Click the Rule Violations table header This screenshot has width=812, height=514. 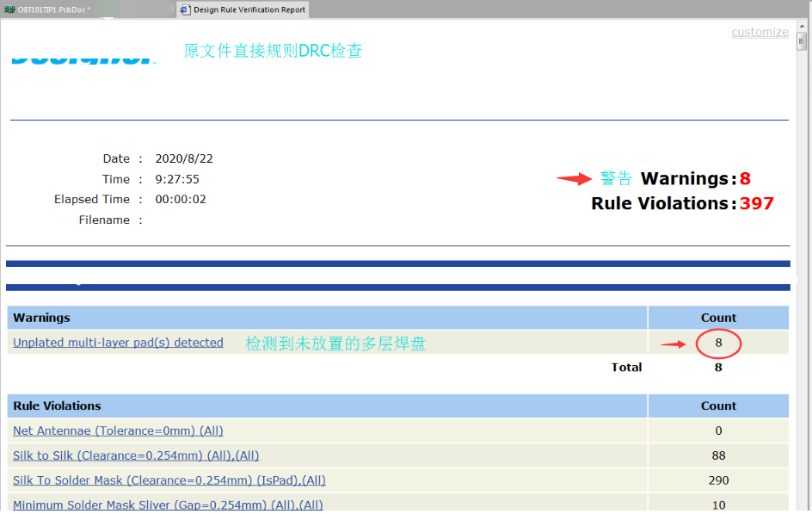(57, 406)
